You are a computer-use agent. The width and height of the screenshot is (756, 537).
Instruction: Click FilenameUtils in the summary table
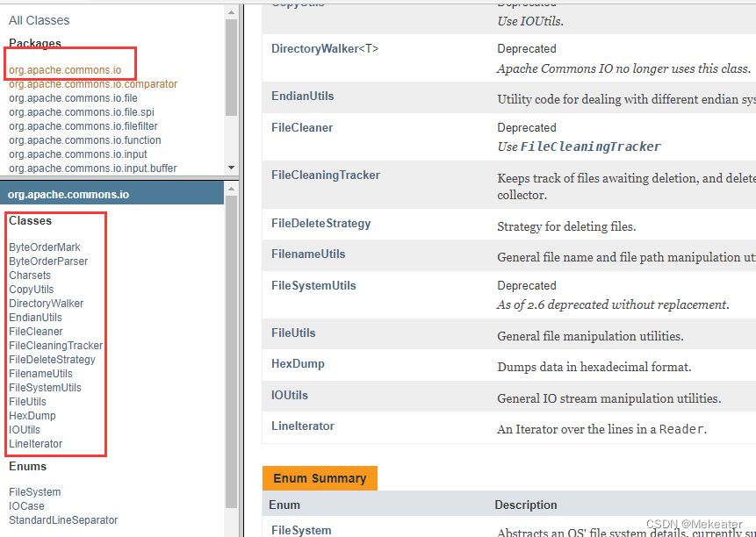[x=308, y=254]
